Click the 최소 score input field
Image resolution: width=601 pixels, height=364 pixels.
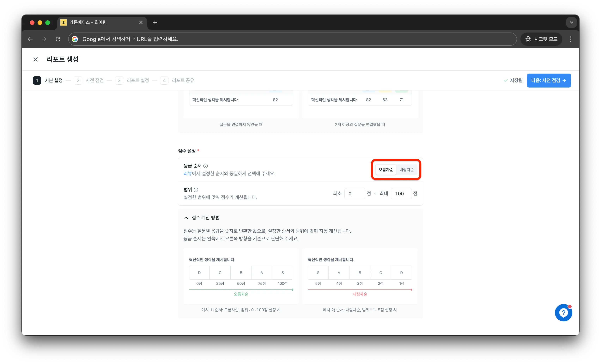(x=354, y=193)
